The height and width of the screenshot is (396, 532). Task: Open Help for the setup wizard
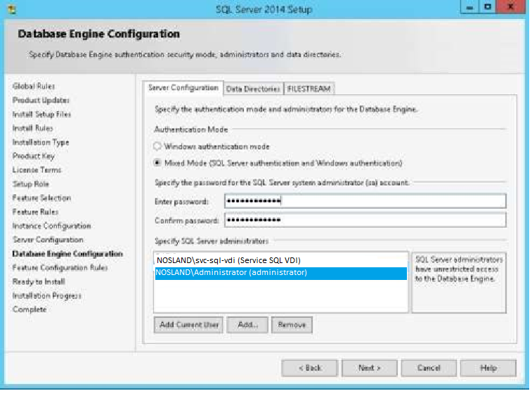(x=488, y=368)
